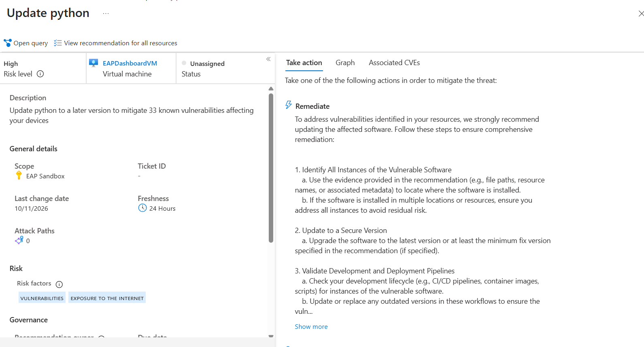The width and height of the screenshot is (644, 347).
Task: Switch to the Take action tab
Action: coord(304,63)
